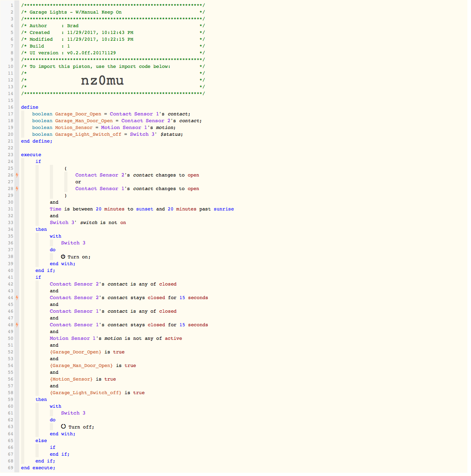Click the circle icon before Turn off
The height and width of the screenshot is (476, 471).
pos(63,426)
